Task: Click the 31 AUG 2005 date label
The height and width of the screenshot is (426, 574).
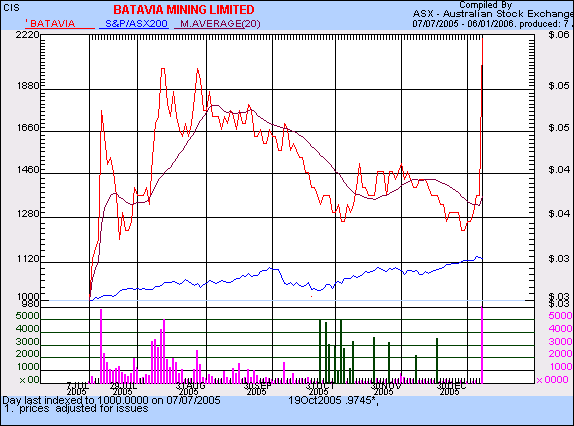Action: point(190,389)
